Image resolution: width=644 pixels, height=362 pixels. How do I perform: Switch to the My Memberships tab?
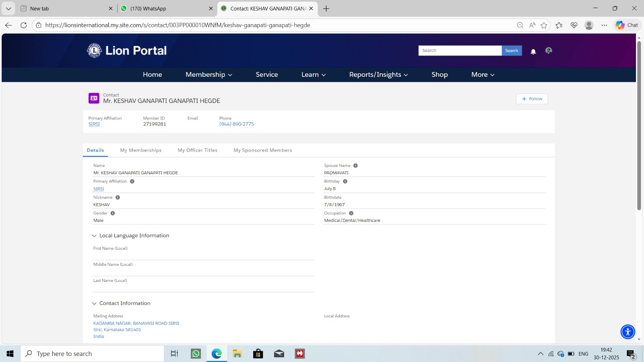click(141, 150)
